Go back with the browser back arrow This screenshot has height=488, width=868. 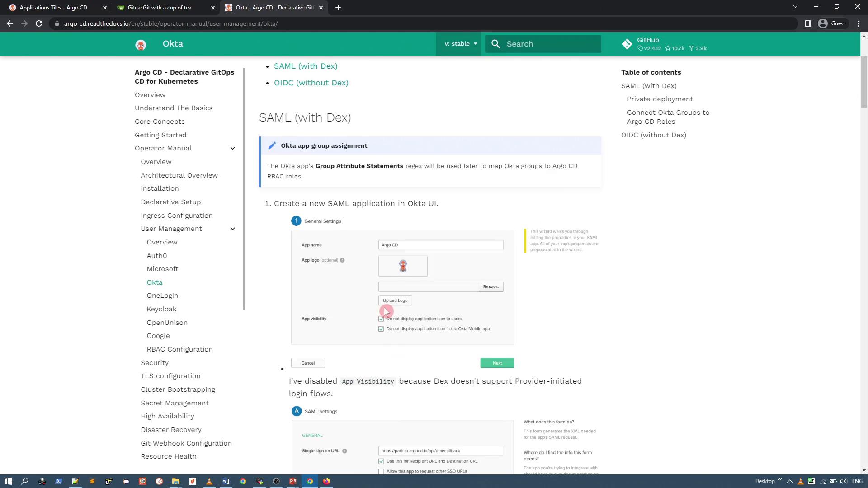(10, 23)
